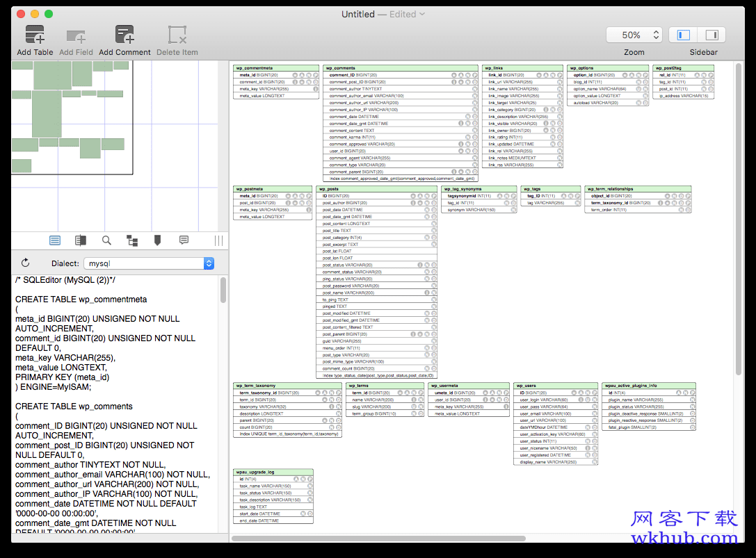Select the ip_address field in wp_post2tag
756x558 pixels.
coord(683,96)
